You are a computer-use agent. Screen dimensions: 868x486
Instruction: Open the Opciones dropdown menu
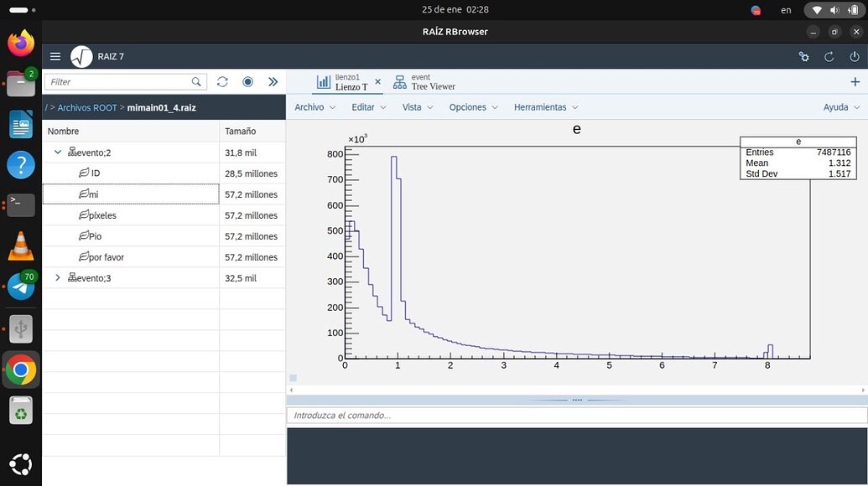point(473,107)
